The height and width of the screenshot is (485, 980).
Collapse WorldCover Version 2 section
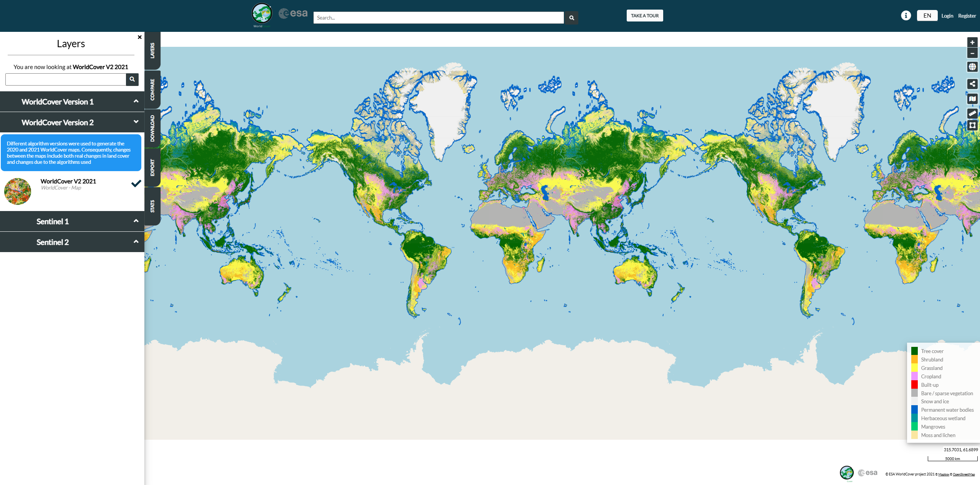(72, 122)
